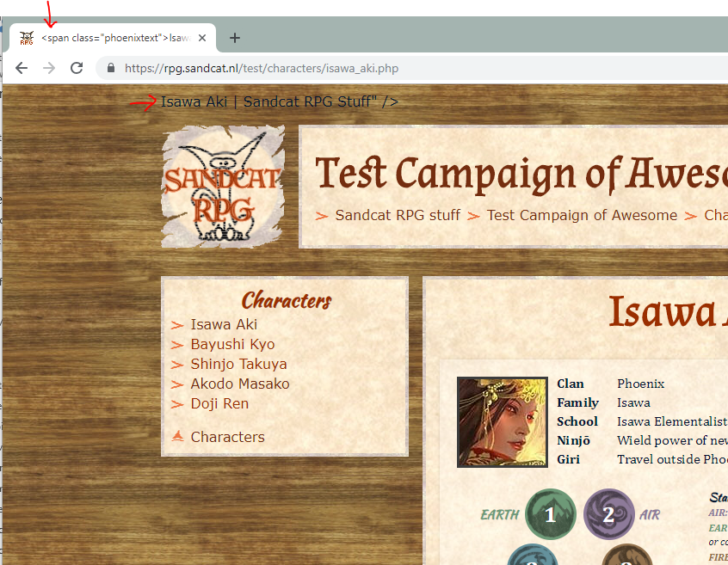This screenshot has width=728, height=565.
Task: Open Doji Ren character page
Action: [219, 403]
